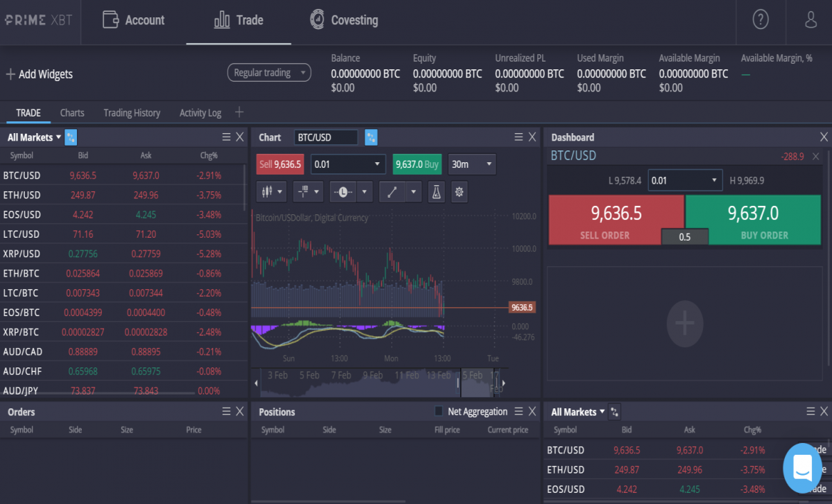Select the XRP/USD row in left All Markets
This screenshot has height=504, width=832.
(123, 254)
